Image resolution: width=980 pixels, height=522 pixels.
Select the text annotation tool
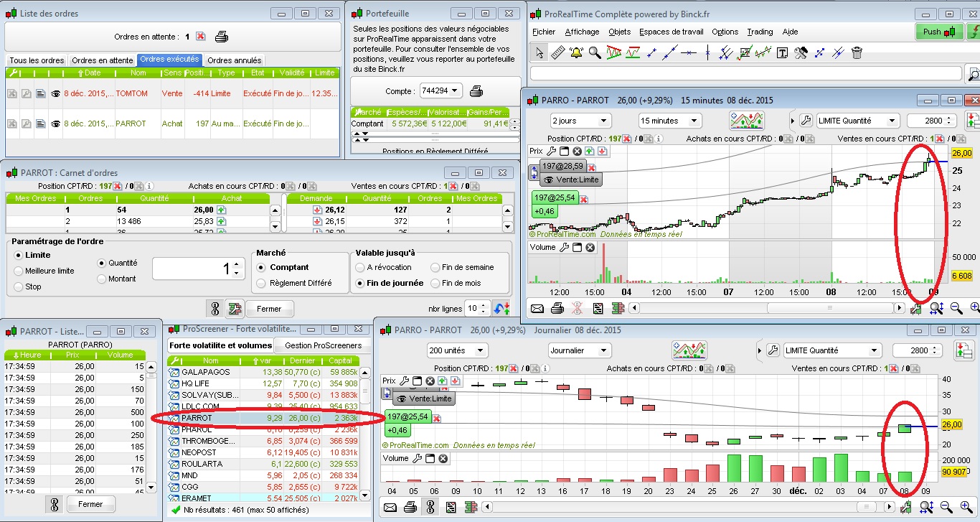(782, 52)
